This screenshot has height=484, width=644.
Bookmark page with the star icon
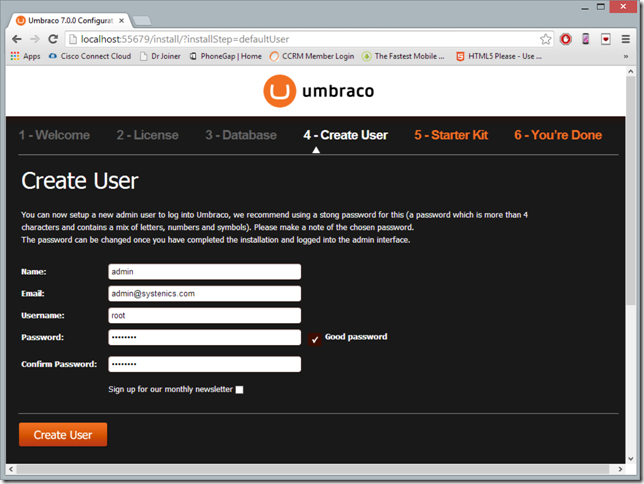[x=545, y=39]
